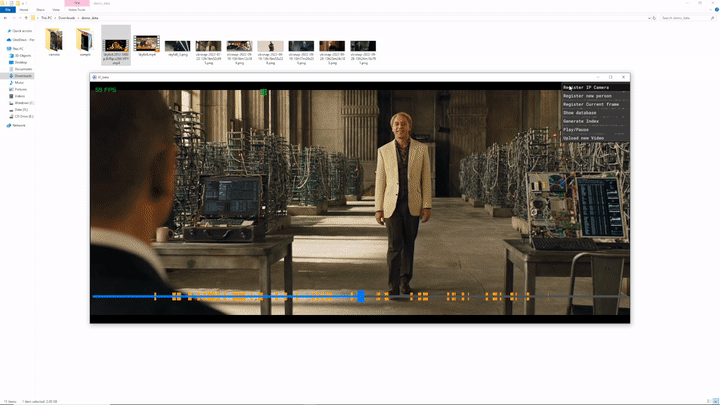Viewport: 720px width, 405px height.
Task: Click the Search demo_data field
Action: tap(687, 18)
